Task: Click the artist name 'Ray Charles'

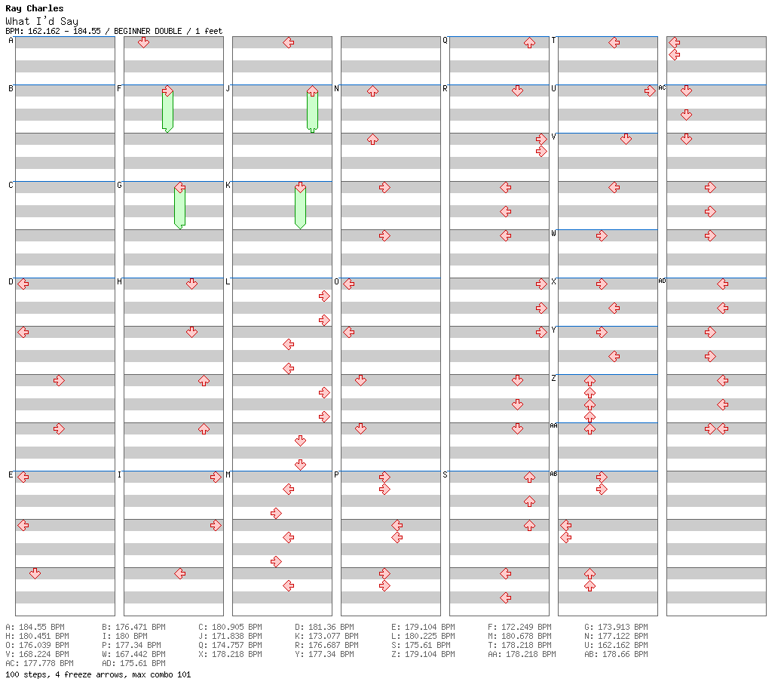Action: tap(35, 8)
